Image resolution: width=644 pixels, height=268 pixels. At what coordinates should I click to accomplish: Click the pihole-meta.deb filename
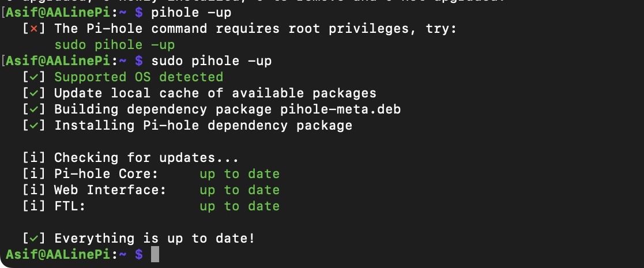click(341, 110)
